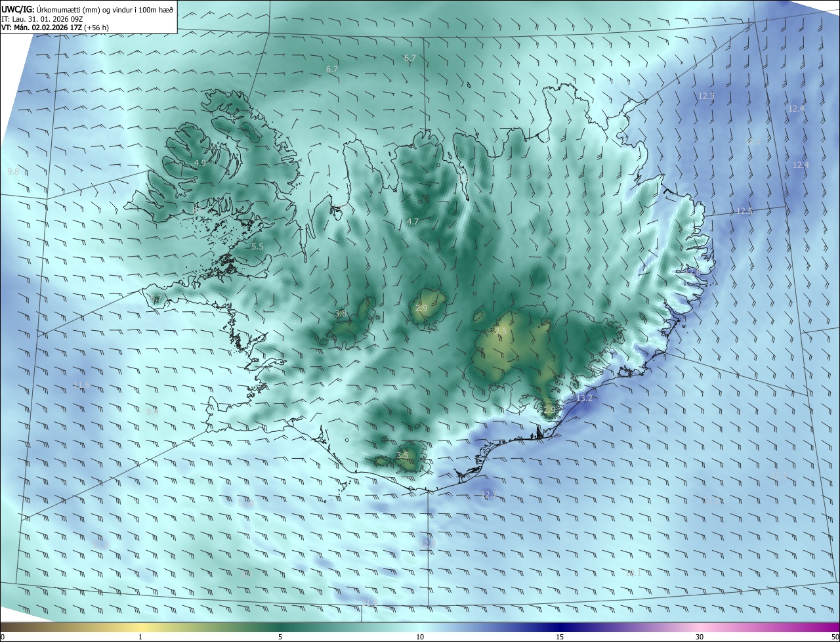
Task: Click the colorbar tick label '10'
Action: pos(420,637)
